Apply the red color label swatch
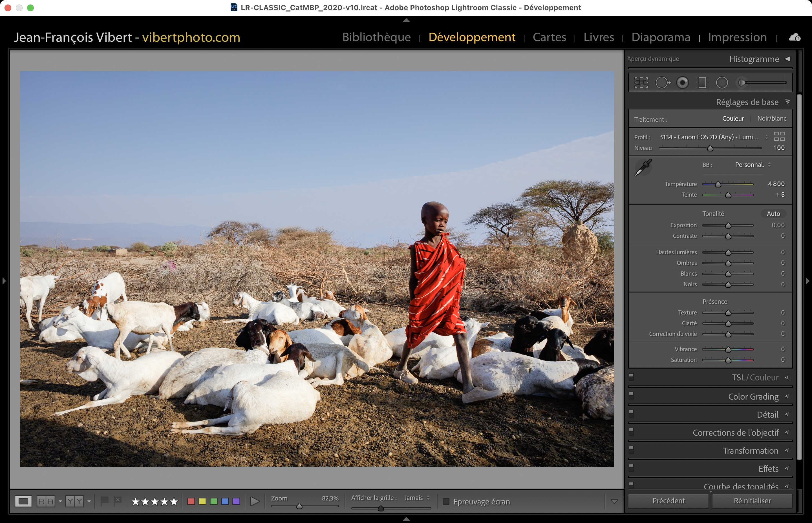 pyautogui.click(x=191, y=501)
